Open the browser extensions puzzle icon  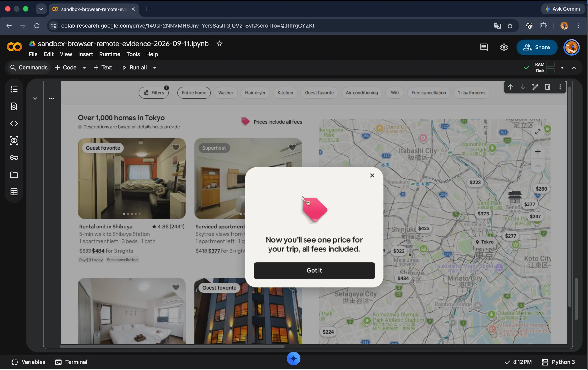click(543, 26)
